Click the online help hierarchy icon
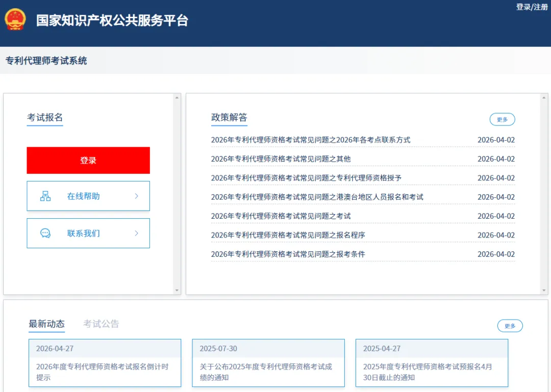551x392 pixels. [45, 196]
